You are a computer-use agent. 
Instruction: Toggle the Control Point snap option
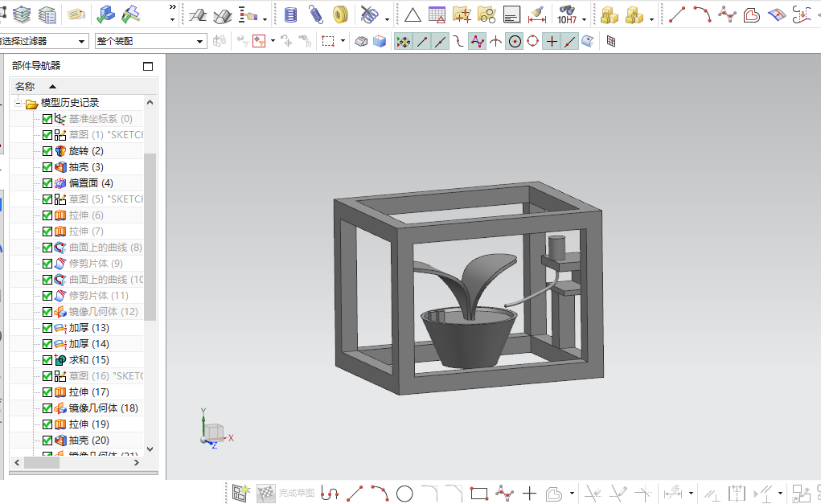(x=458, y=41)
